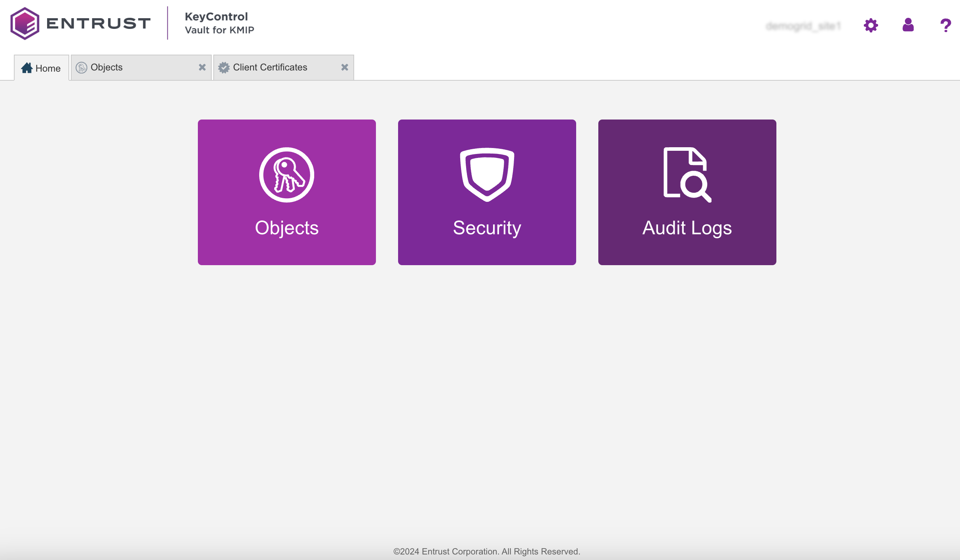Open the Objects tab icon
The width and height of the screenshot is (960, 560).
click(81, 66)
